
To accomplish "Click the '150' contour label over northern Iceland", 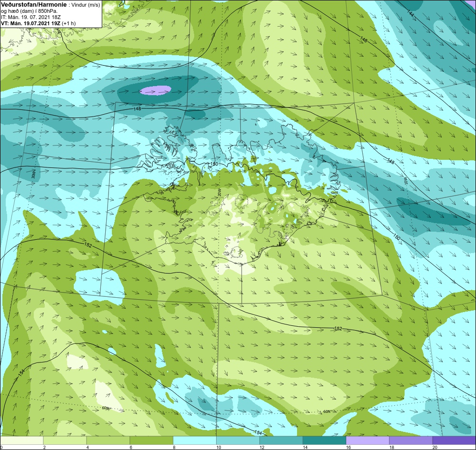I will point(214,164).
